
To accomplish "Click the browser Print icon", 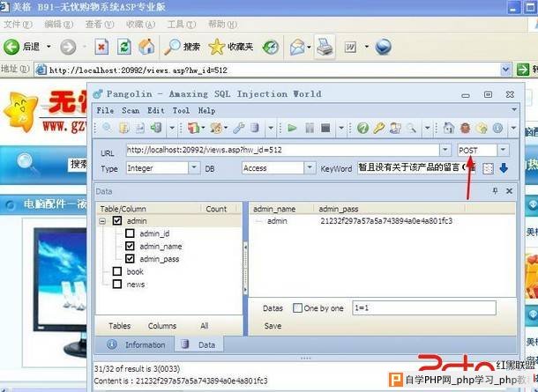I will 325,47.
